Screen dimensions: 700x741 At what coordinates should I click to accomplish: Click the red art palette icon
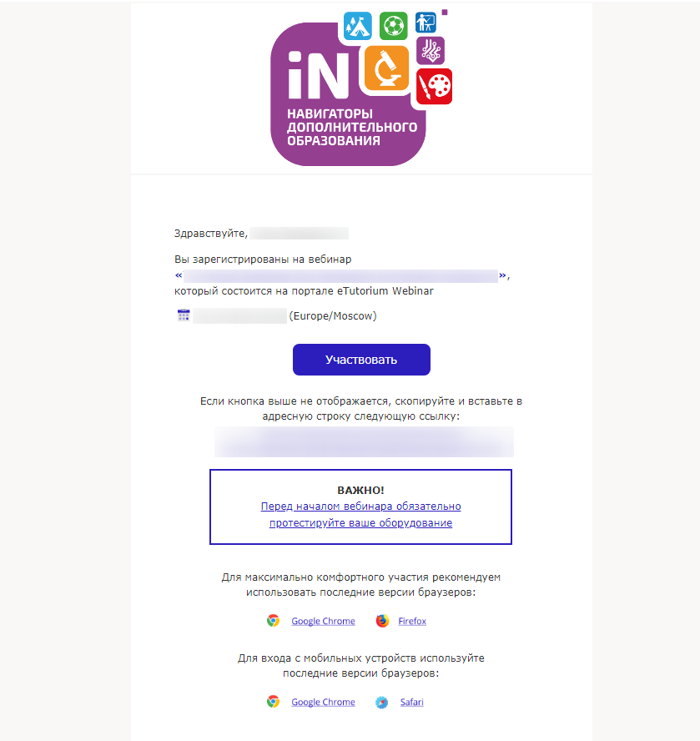(x=435, y=87)
